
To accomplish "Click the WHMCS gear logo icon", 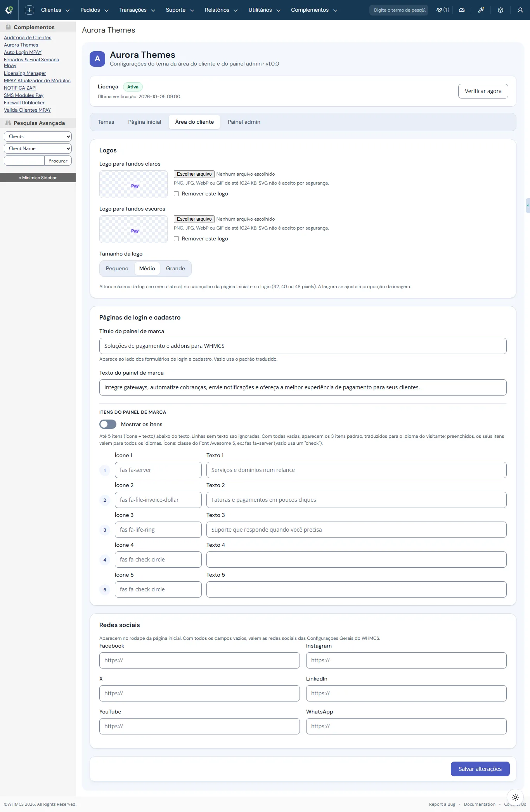I will 9,10.
